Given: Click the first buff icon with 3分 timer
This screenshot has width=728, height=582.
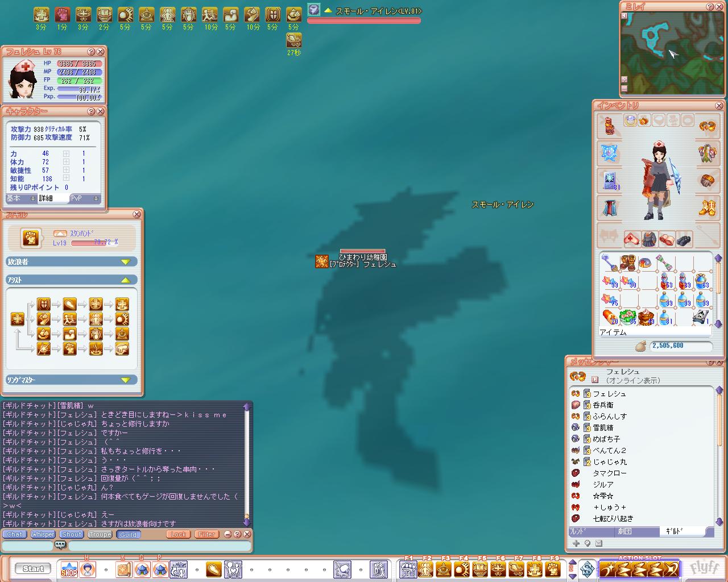Looking at the screenshot, I should (x=42, y=15).
